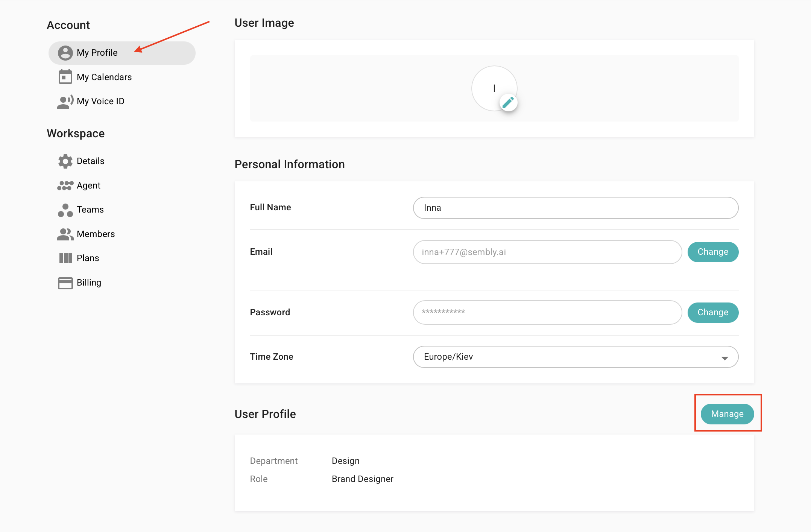This screenshot has height=532, width=811.
Task: Click the Details gear icon
Action: point(65,161)
